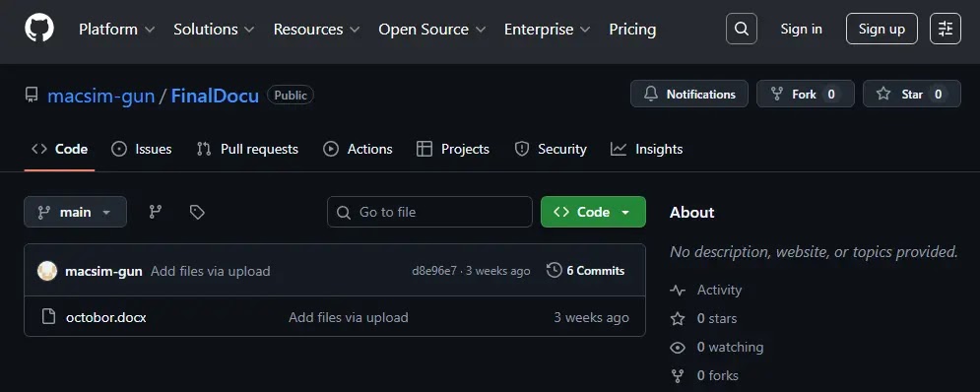Click the repository book icon beside macsim-gun
The image size is (980, 392).
pos(32,95)
